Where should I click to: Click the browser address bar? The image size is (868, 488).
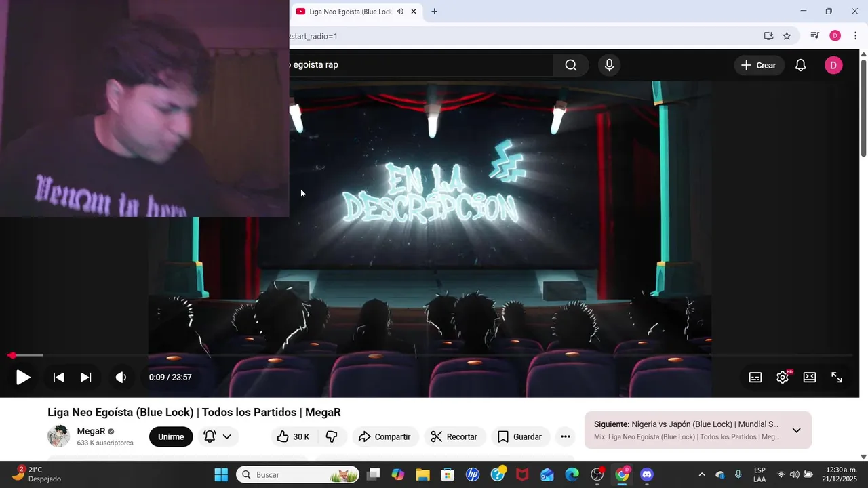click(522, 36)
